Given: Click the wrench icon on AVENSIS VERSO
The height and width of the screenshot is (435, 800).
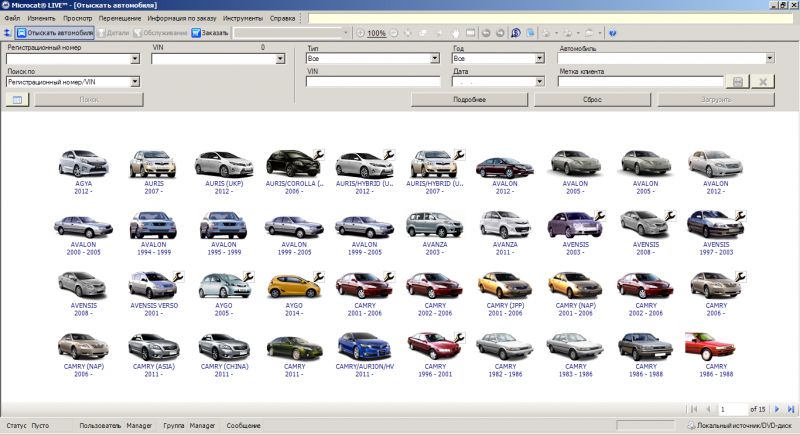Looking at the screenshot, I should (178, 277).
